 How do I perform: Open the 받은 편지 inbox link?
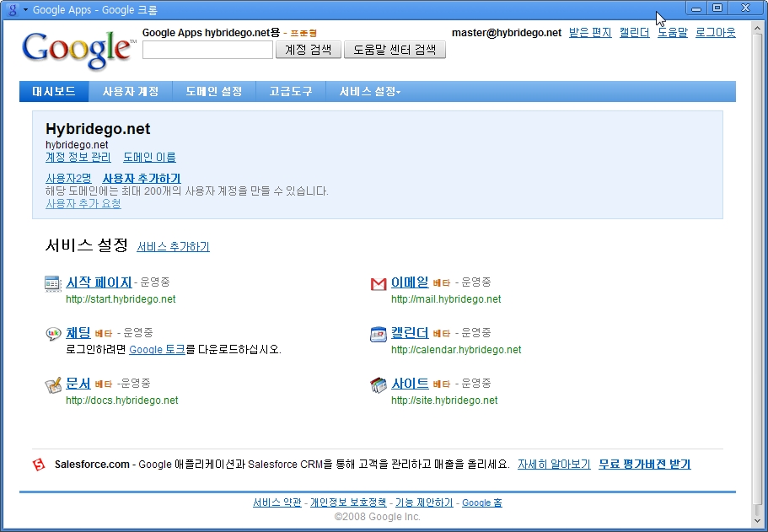pyautogui.click(x=590, y=33)
